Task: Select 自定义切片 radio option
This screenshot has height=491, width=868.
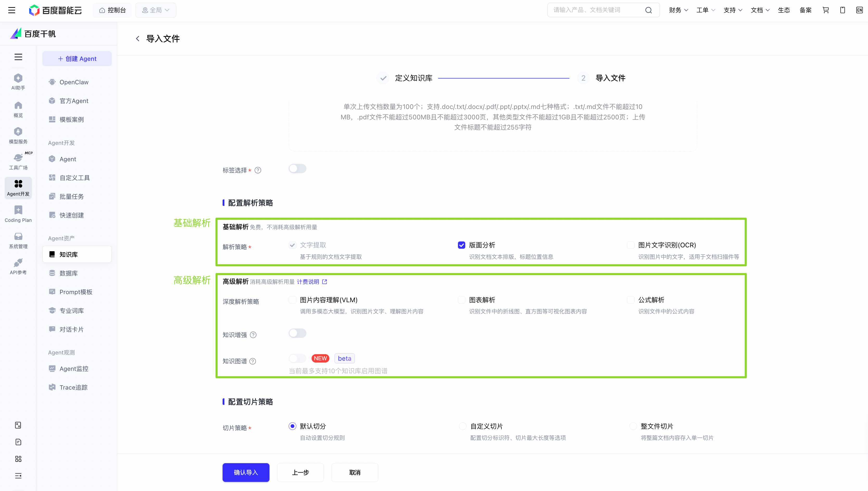Action: pos(463,426)
